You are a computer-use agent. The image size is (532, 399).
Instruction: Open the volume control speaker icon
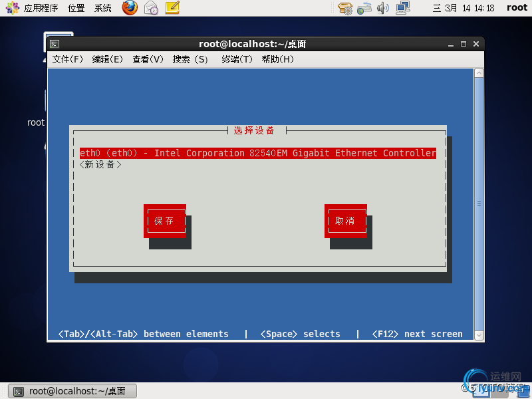383,8
